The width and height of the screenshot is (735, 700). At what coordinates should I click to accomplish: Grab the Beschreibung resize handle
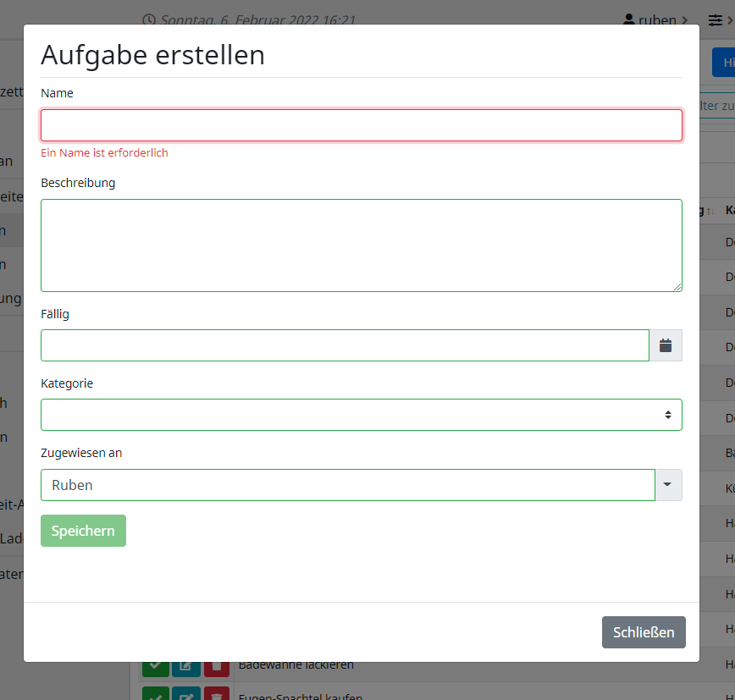click(x=677, y=287)
